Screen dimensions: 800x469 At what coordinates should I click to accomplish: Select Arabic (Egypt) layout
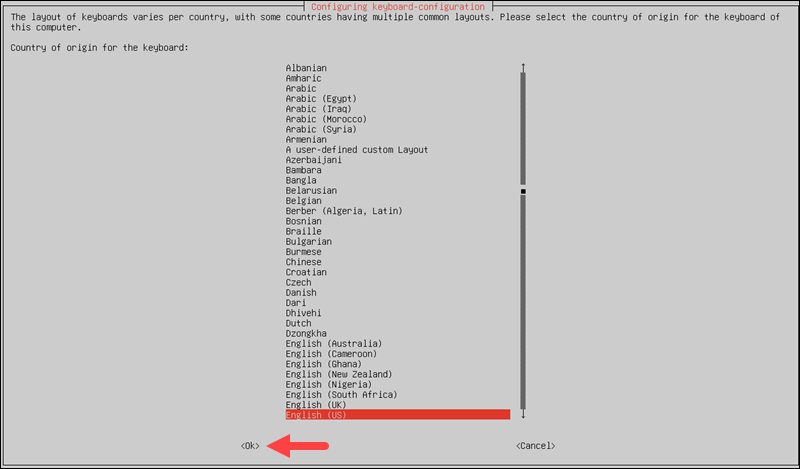321,98
